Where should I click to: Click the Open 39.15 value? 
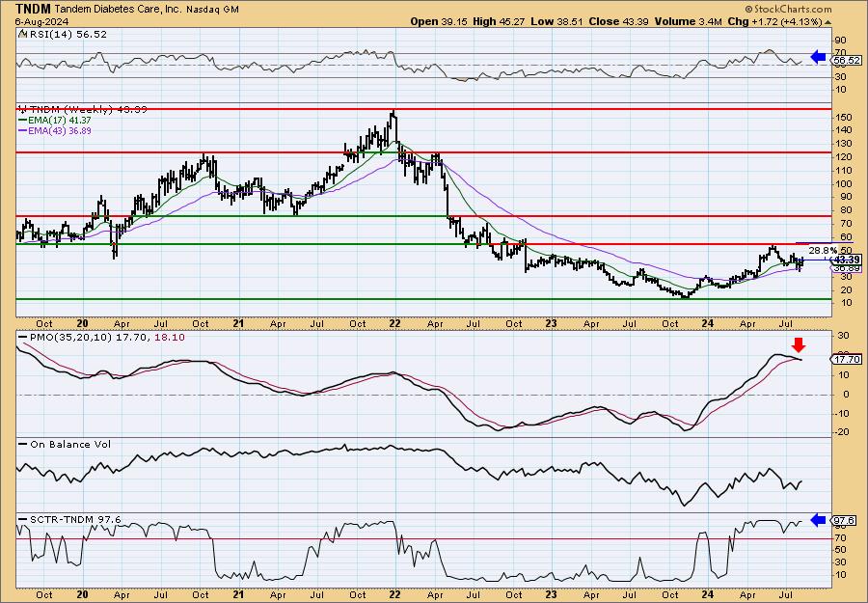click(x=439, y=21)
